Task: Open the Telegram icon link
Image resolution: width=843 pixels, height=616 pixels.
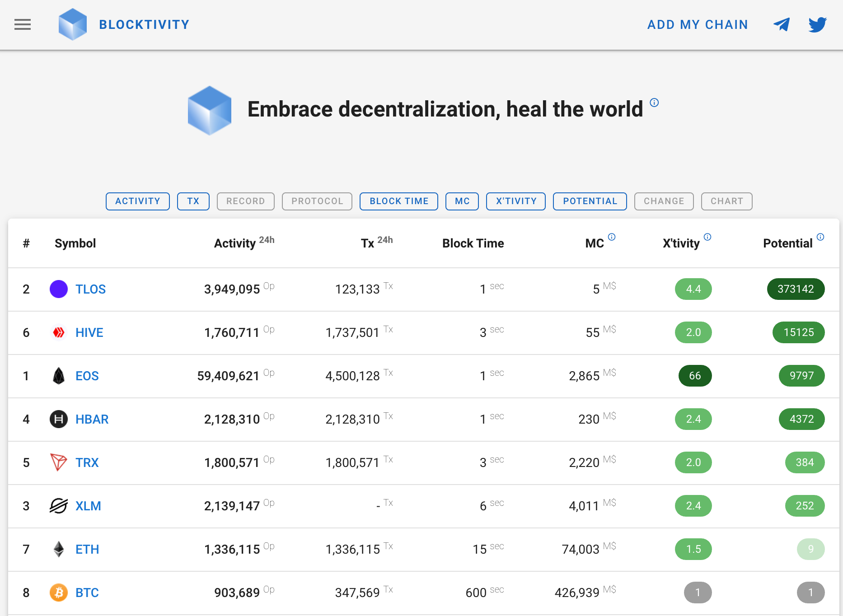Action: tap(782, 24)
